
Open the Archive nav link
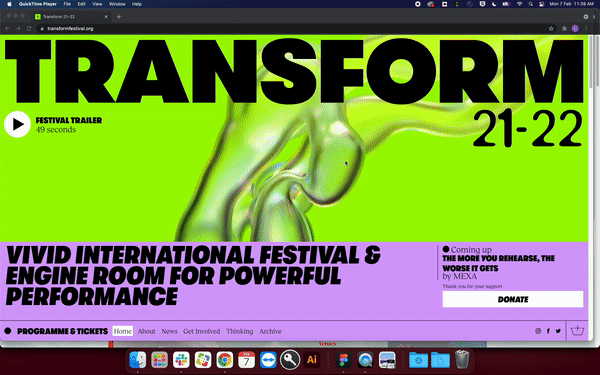click(x=270, y=331)
